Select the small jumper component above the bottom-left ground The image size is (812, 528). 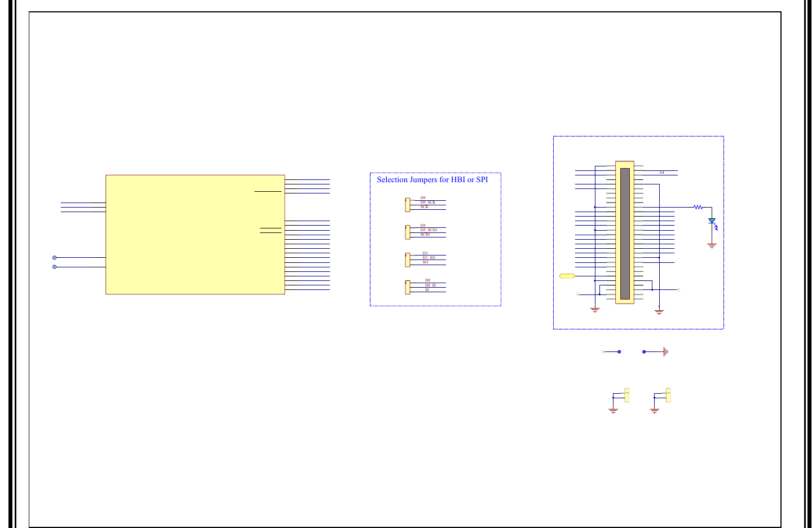(627, 395)
